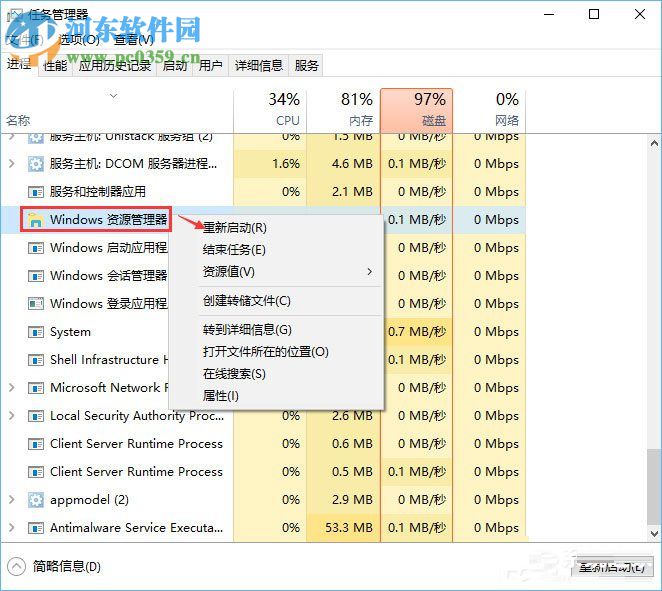Click the 简略信息 collapse arrow icon
The height and width of the screenshot is (591, 662).
point(16,567)
